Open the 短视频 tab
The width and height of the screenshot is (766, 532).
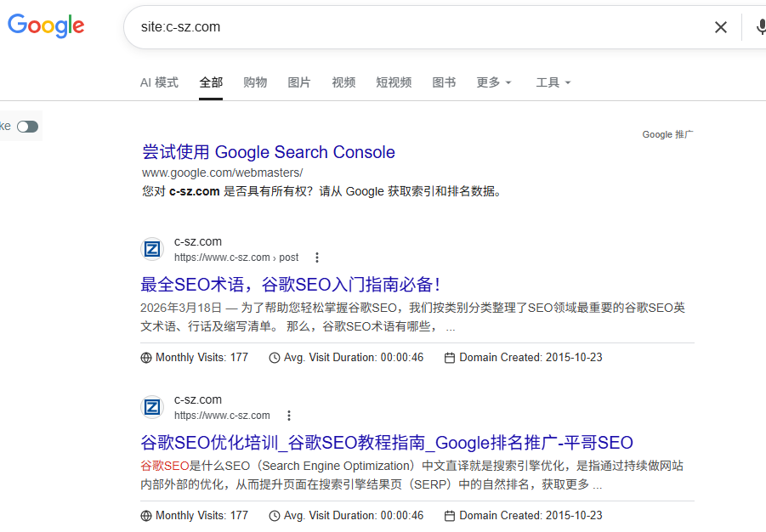394,82
